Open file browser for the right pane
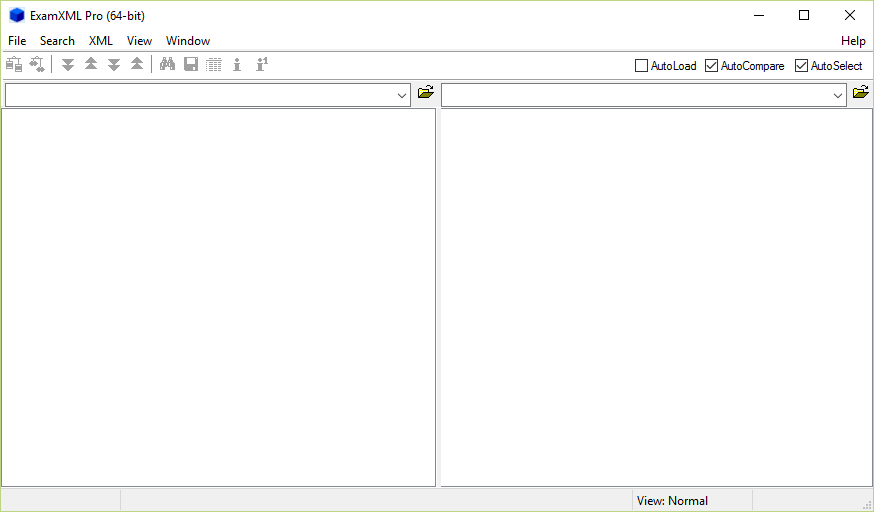The height and width of the screenshot is (512, 874). click(861, 92)
